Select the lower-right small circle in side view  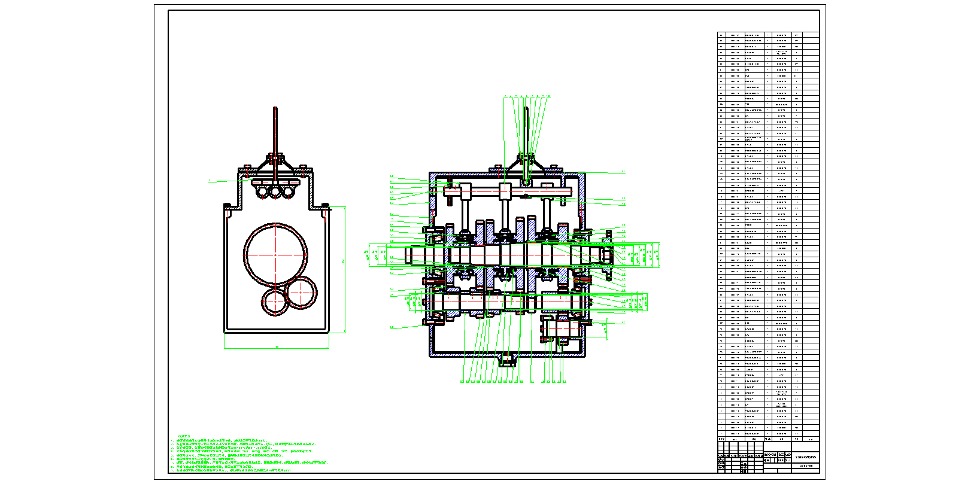(302, 293)
